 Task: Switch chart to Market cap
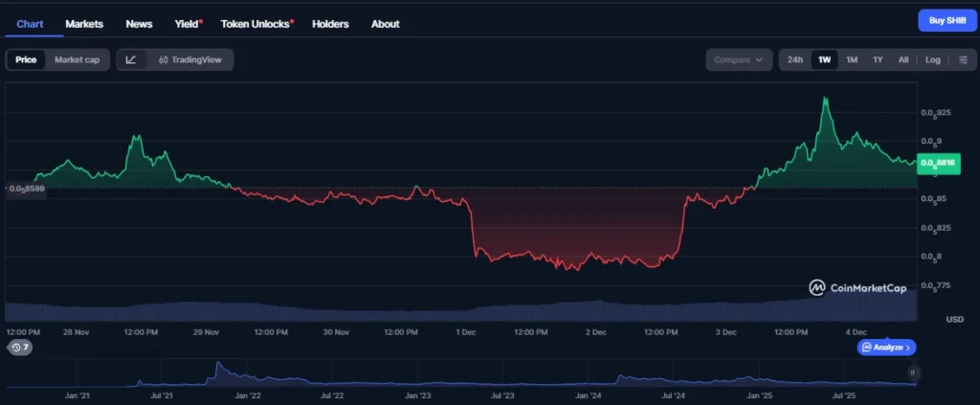coord(77,60)
